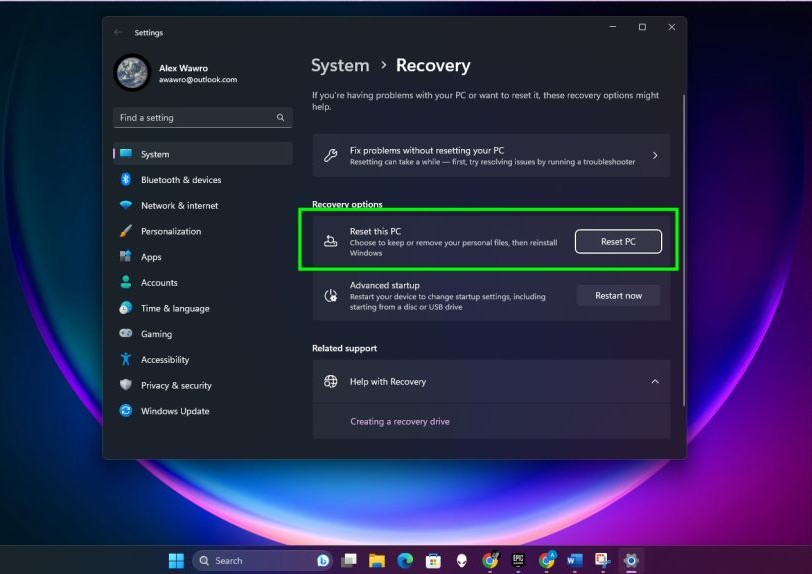Open Microsoft Edge from the taskbar
812x574 pixels.
405,561
